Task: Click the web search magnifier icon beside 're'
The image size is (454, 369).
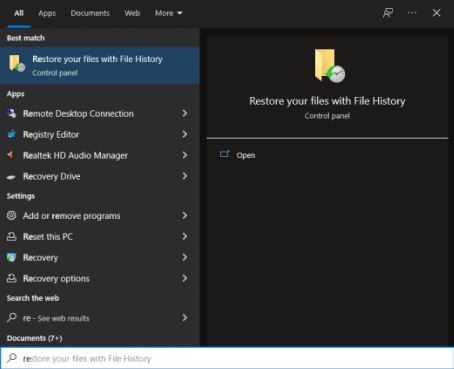Action: point(12,317)
